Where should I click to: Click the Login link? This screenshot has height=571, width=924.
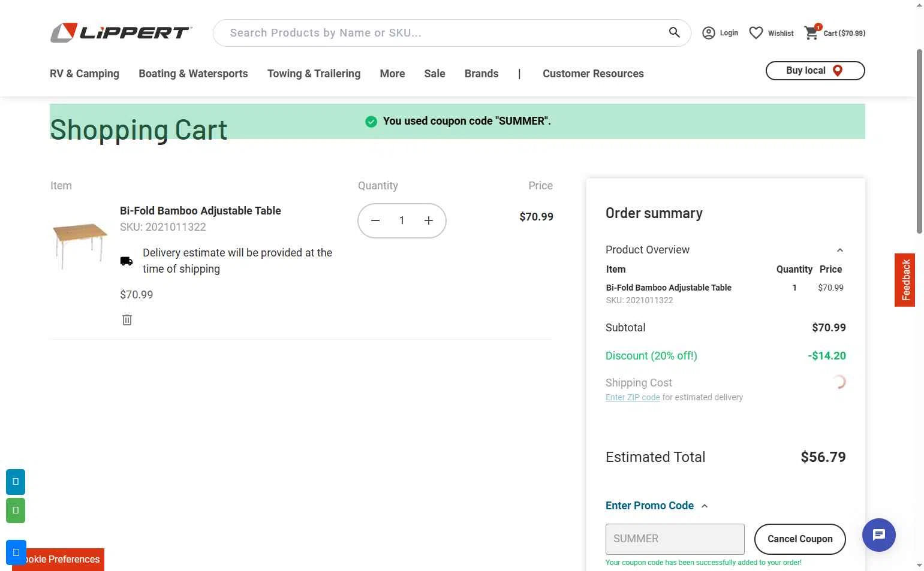729,33
